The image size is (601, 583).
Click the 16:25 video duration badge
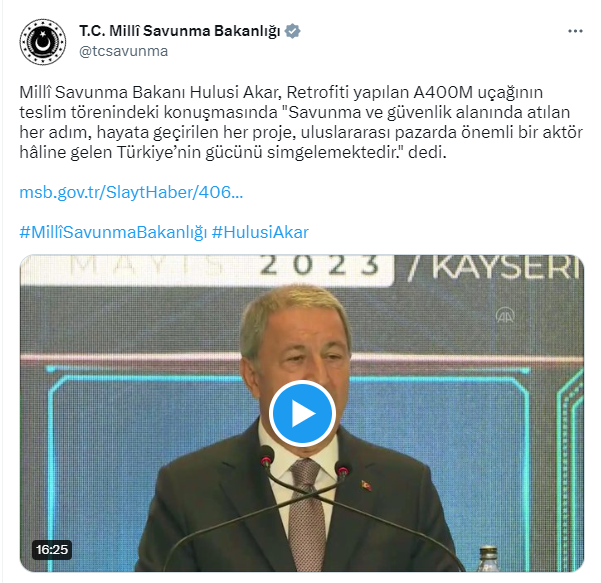[52, 550]
